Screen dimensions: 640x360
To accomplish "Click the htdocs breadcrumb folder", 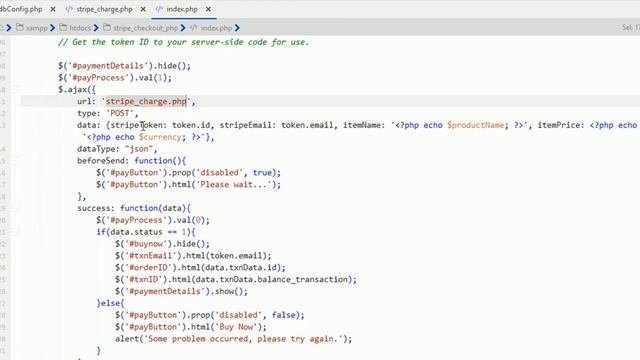I will pyautogui.click(x=80, y=28).
